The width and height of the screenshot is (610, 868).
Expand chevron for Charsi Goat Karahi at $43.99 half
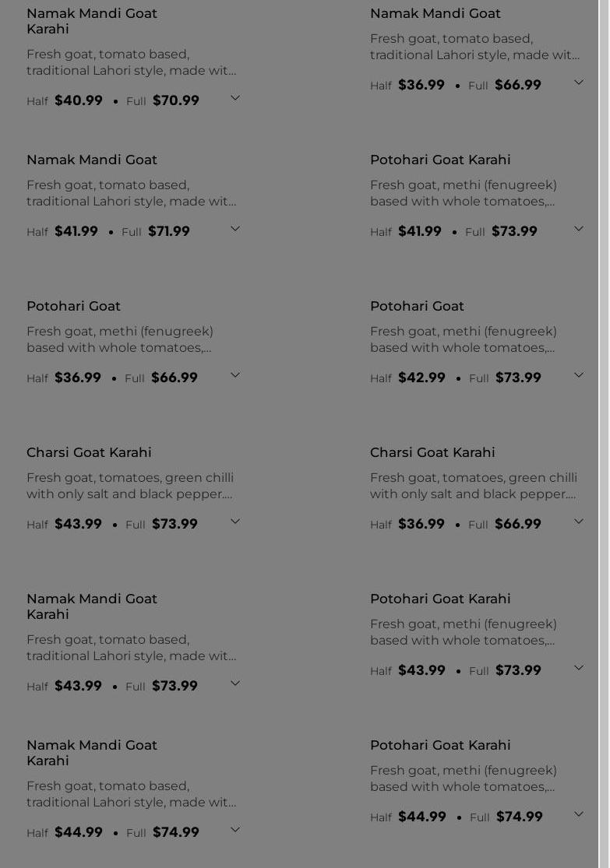click(x=234, y=522)
